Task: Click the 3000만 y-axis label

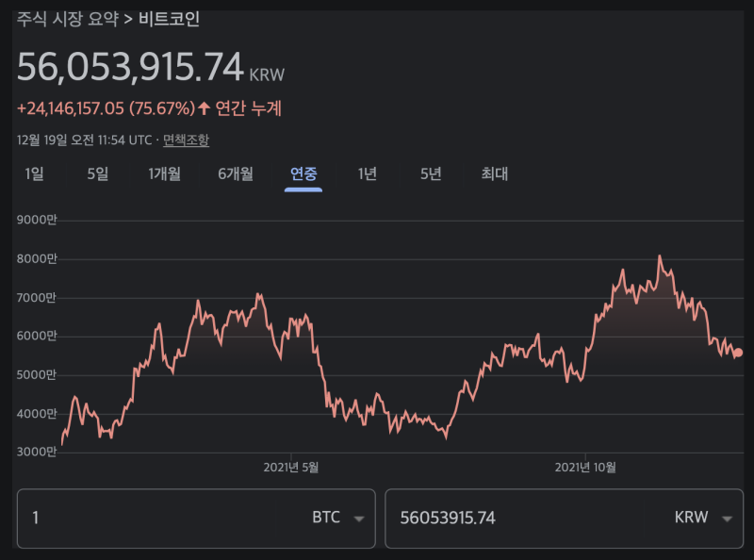Action: (37, 452)
